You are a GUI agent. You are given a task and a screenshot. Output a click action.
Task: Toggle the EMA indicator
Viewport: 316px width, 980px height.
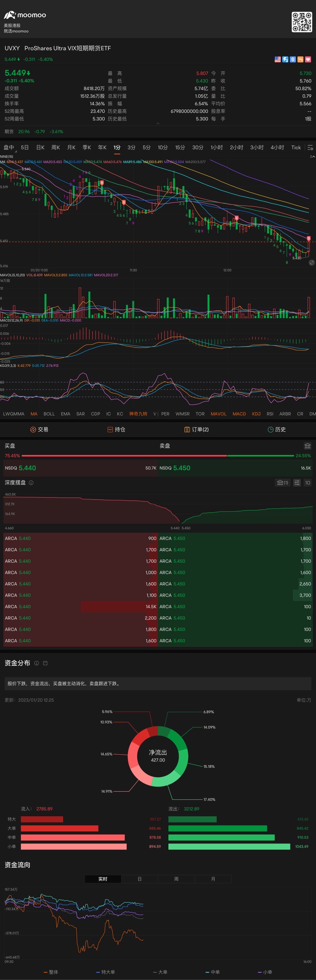coord(65,414)
